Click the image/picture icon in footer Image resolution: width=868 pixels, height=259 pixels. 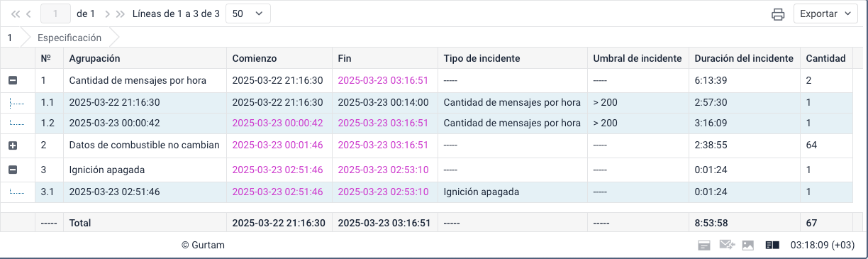pos(747,246)
